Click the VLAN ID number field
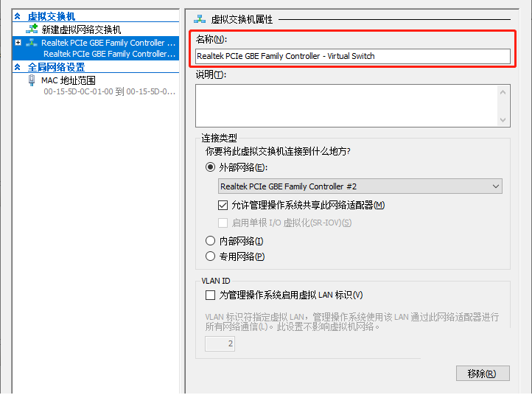Screen dimensions: 532x395 point(220,343)
